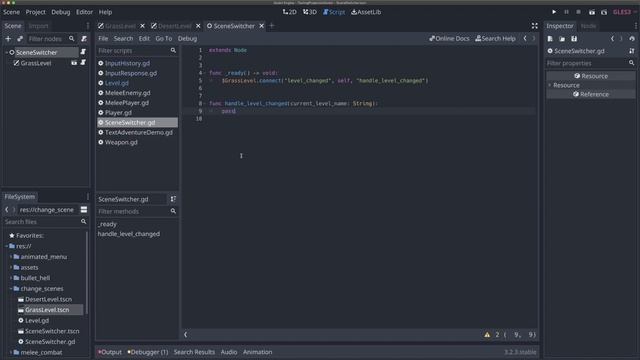640x360 pixels.
Task: Click the Filter properties field in Inspector
Action: 591,63
